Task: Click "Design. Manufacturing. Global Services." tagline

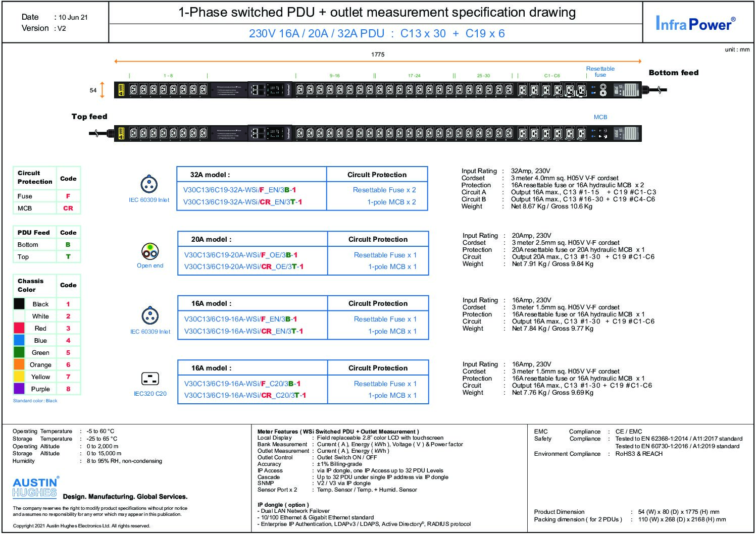Action: (x=125, y=497)
